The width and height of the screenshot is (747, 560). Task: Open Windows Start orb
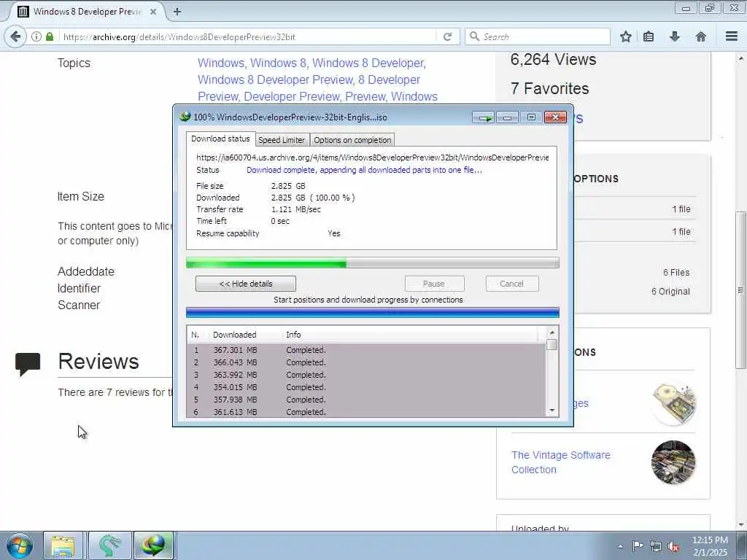[20, 545]
